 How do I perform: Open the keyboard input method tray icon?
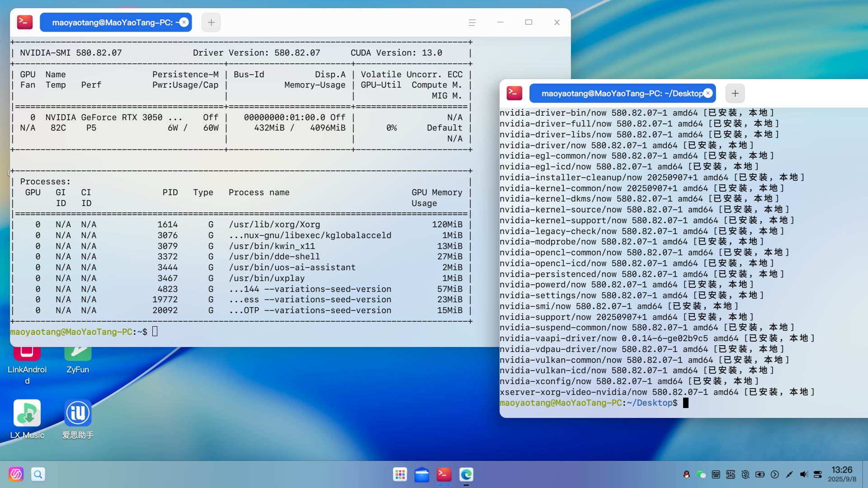(716, 474)
